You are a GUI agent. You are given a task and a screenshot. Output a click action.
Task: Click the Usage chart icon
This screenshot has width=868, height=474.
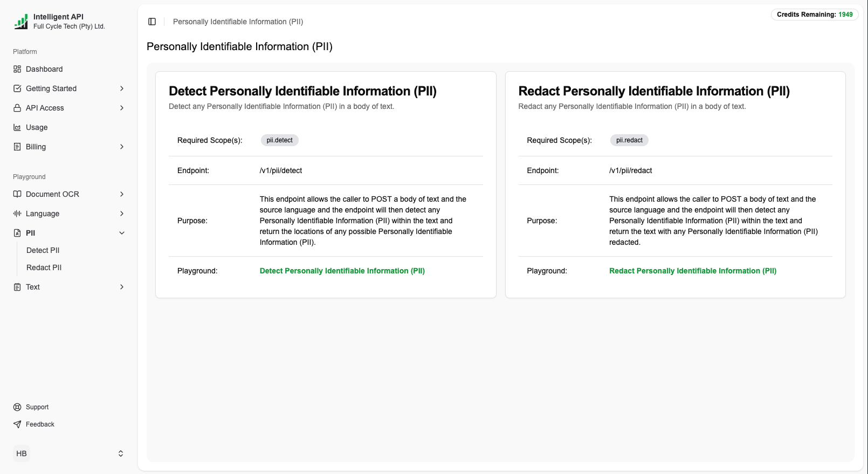point(17,127)
